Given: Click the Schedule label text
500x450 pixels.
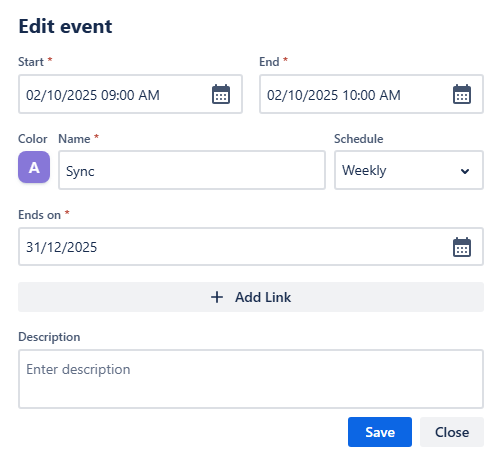Looking at the screenshot, I should coord(359,139).
